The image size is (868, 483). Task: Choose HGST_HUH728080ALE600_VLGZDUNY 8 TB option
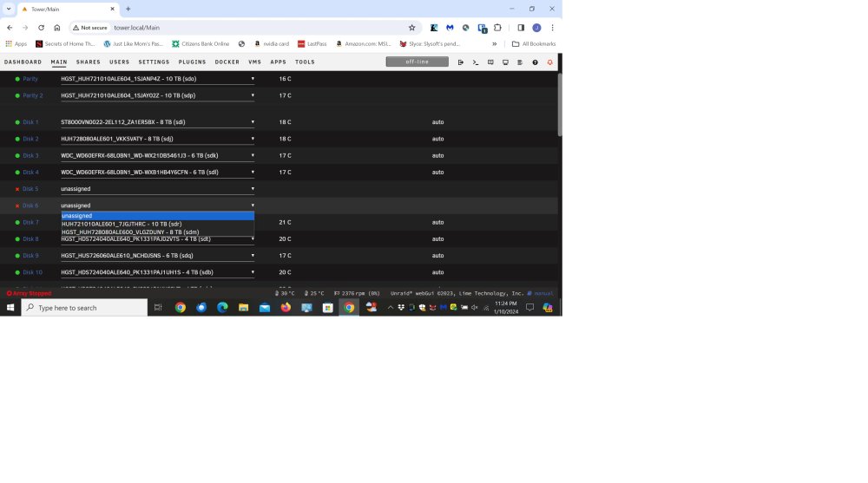[158, 232]
